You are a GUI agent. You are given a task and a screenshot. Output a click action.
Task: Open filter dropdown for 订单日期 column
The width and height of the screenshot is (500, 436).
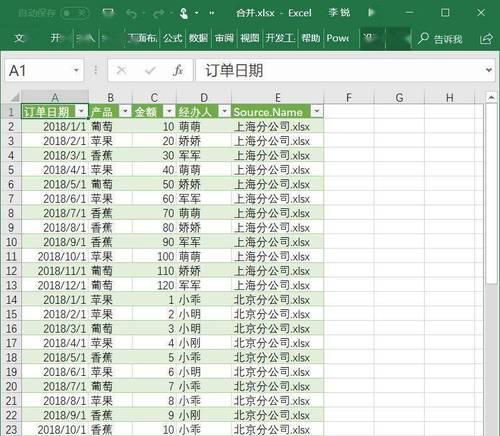coord(82,111)
